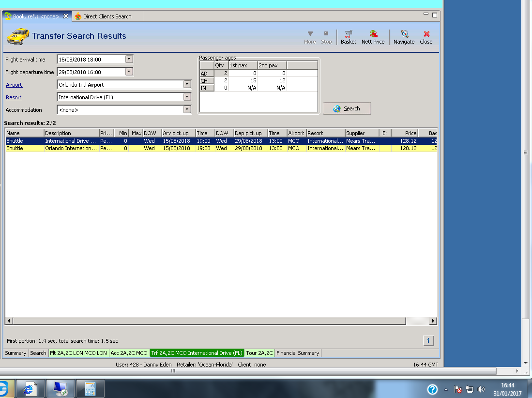Follow the Resort link label
This screenshot has width=532, height=398.
point(14,97)
